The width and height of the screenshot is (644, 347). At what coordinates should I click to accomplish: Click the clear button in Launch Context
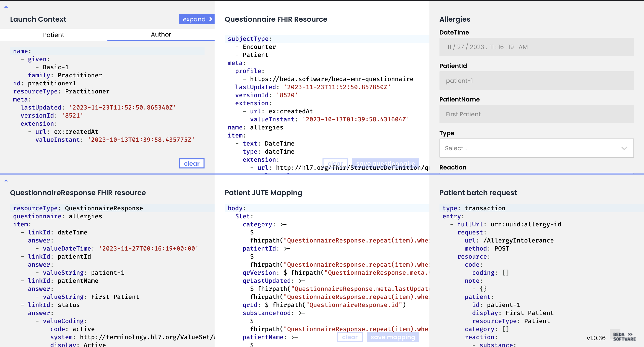coord(191,163)
